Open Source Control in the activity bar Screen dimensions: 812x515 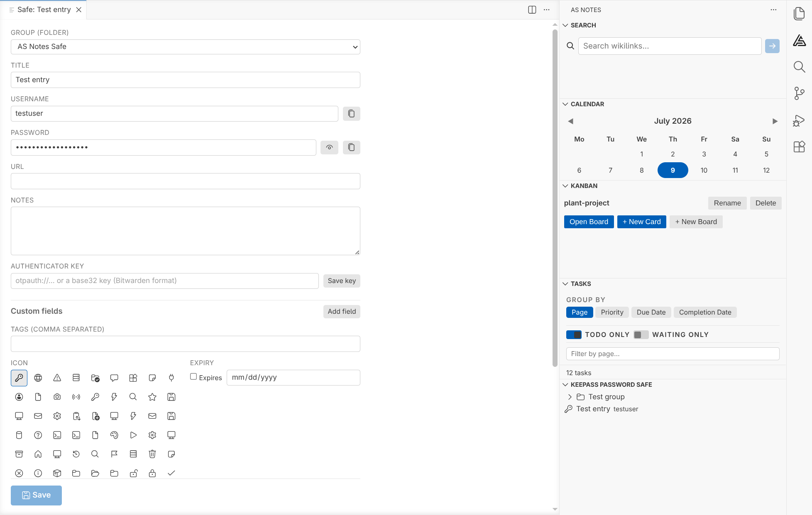799,93
